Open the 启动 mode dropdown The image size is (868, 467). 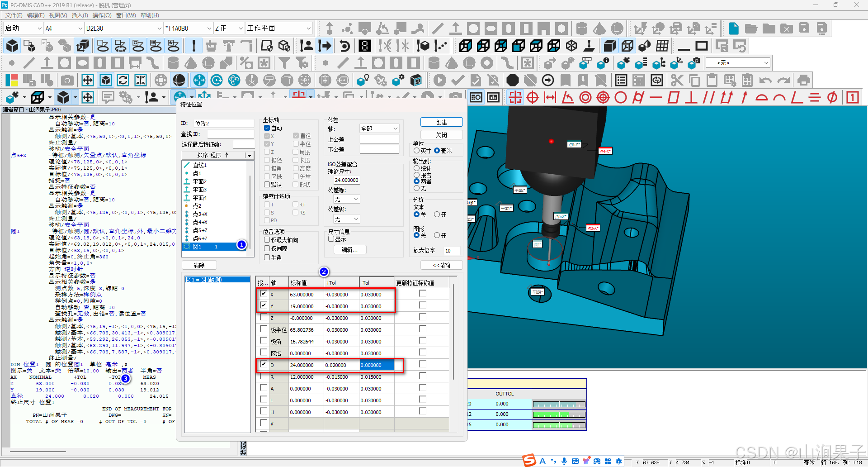coord(23,28)
